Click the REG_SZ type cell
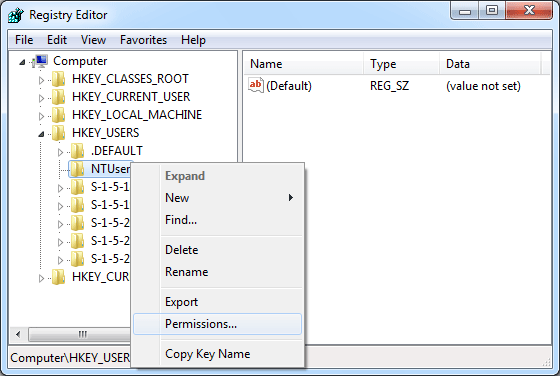 click(389, 86)
